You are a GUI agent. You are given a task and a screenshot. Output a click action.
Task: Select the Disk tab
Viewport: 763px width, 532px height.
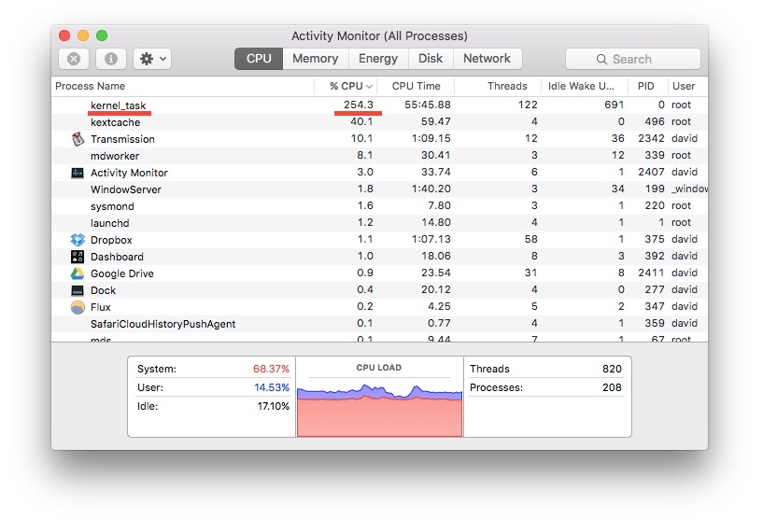tap(431, 59)
